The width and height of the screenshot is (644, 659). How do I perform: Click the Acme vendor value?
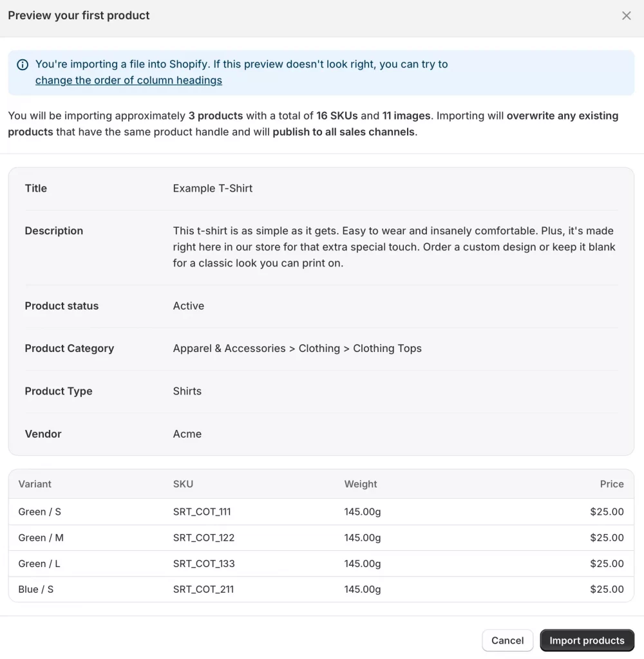tap(187, 434)
